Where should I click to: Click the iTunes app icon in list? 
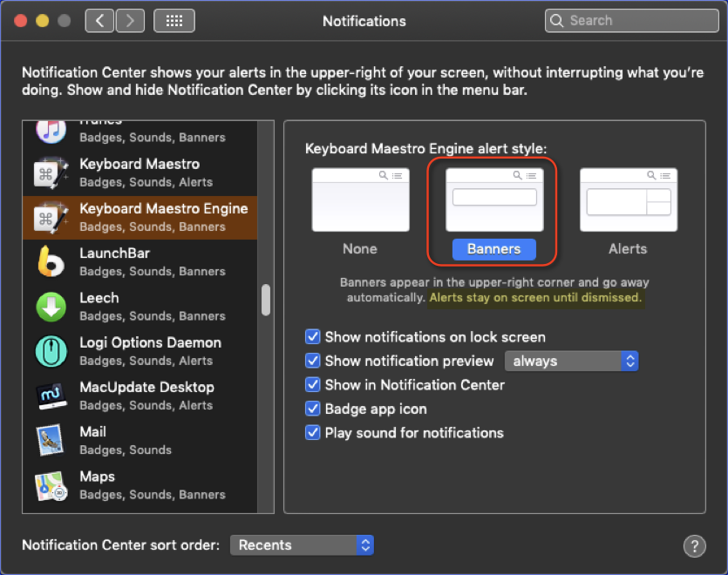(51, 131)
